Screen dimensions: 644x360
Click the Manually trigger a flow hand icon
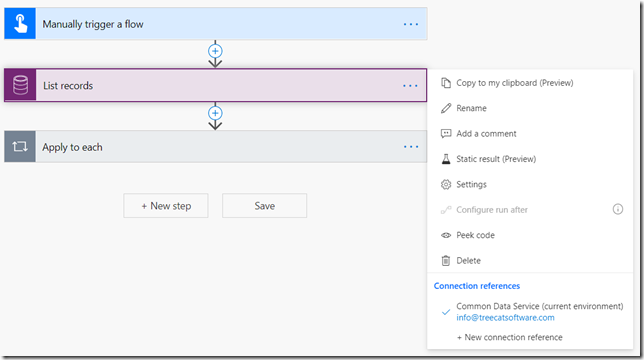tap(20, 24)
